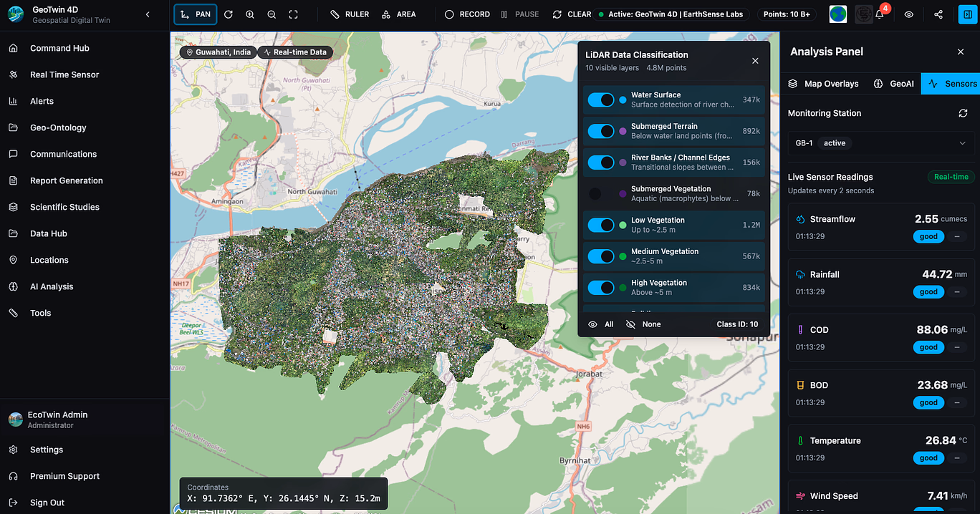Click the eye visibility icon in top bar
Screen dimensions: 980x514
tap(909, 14)
